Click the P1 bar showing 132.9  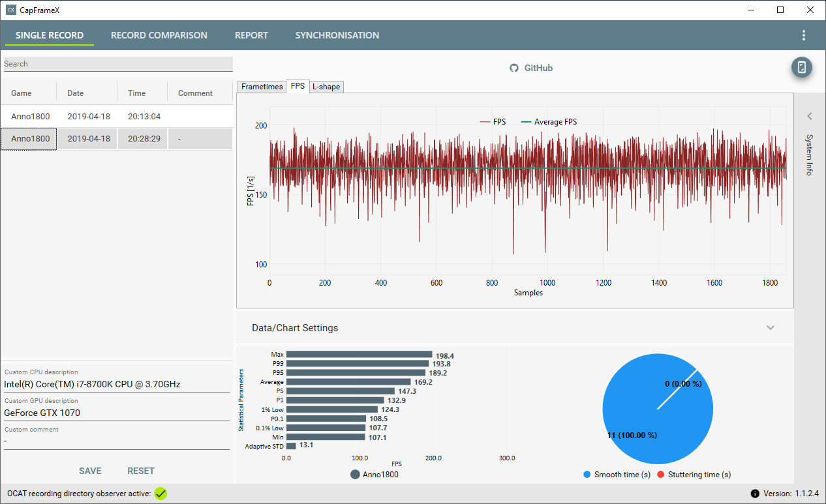tap(335, 400)
